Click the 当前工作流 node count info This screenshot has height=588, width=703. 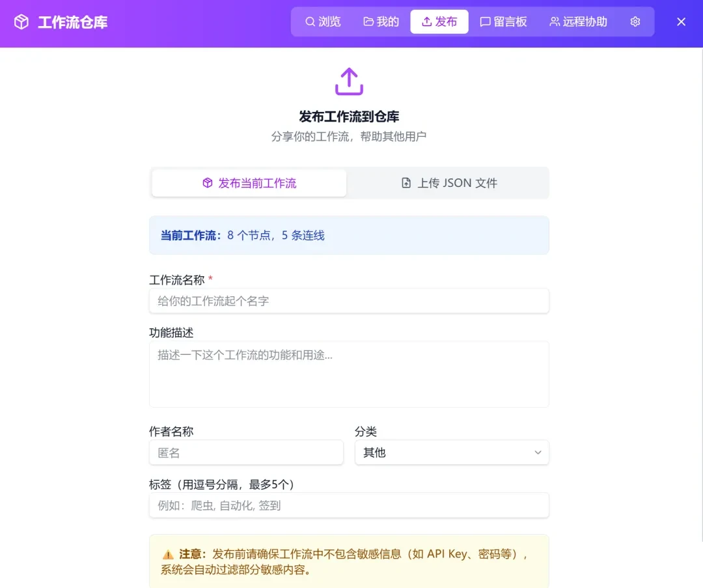tap(243, 236)
